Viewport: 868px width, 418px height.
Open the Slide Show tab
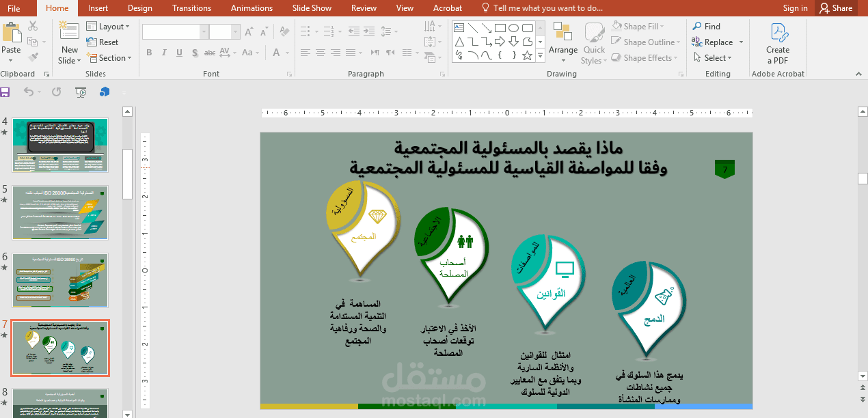(x=312, y=8)
